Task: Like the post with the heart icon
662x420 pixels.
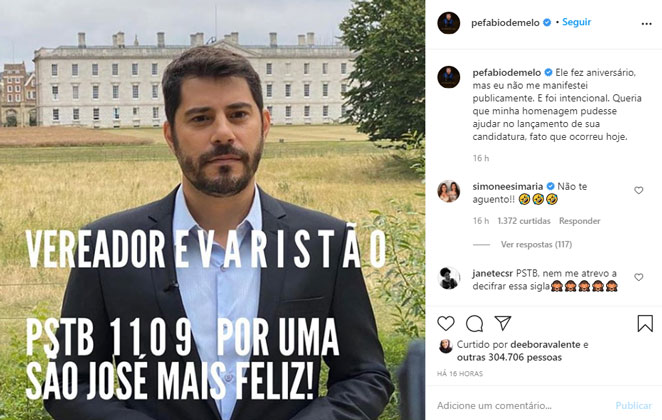Action: point(446,323)
